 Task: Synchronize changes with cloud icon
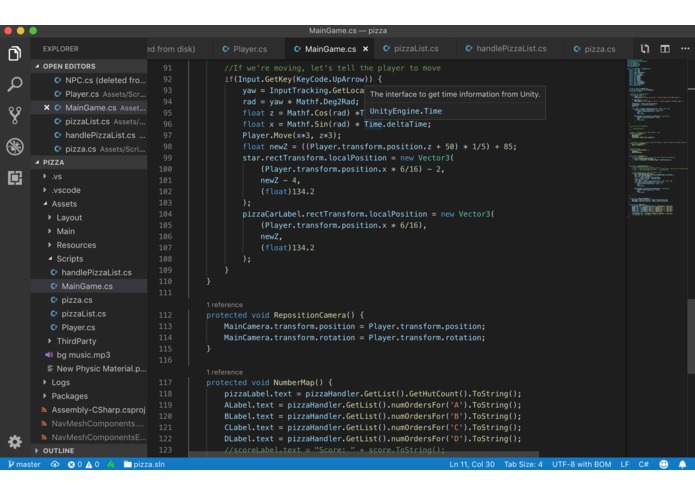pyautogui.click(x=55, y=464)
